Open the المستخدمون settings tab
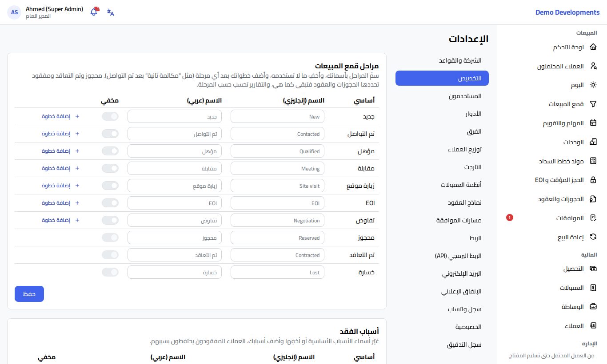Image resolution: width=607 pixels, height=364 pixels. coord(442,96)
